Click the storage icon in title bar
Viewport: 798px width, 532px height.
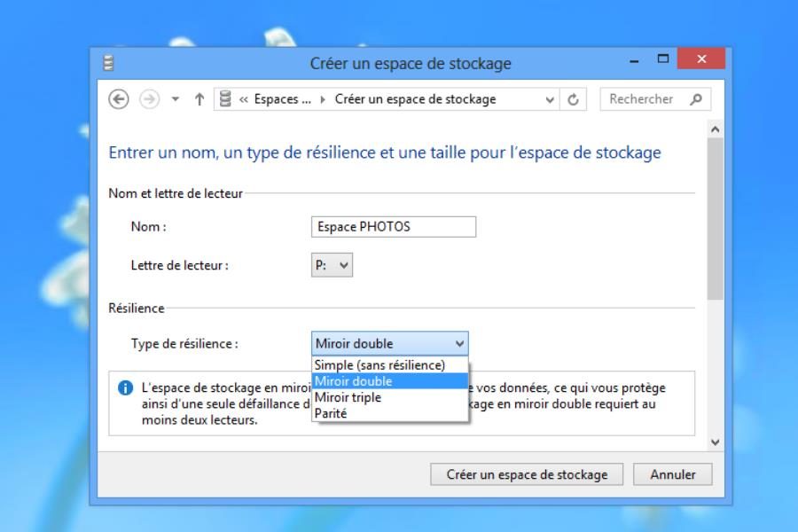tap(108, 64)
